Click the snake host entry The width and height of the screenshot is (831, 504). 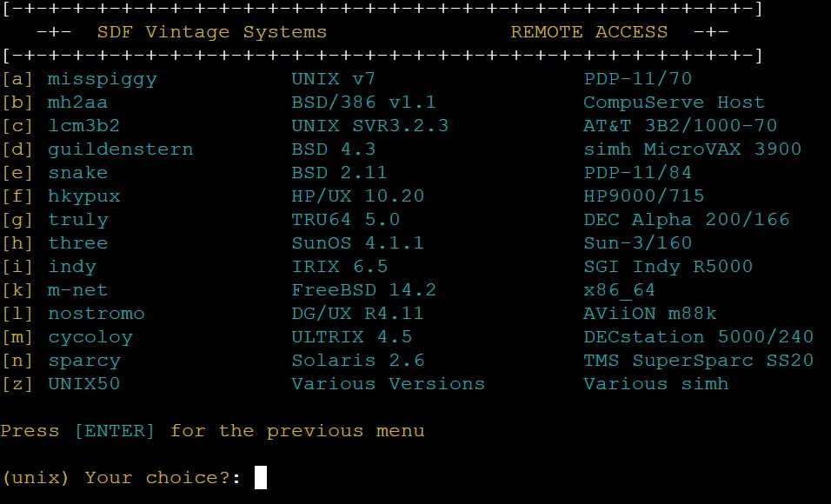(x=78, y=173)
